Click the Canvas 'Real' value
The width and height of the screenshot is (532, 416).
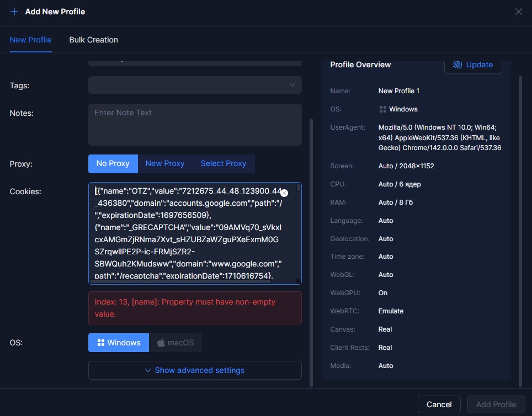coord(385,329)
